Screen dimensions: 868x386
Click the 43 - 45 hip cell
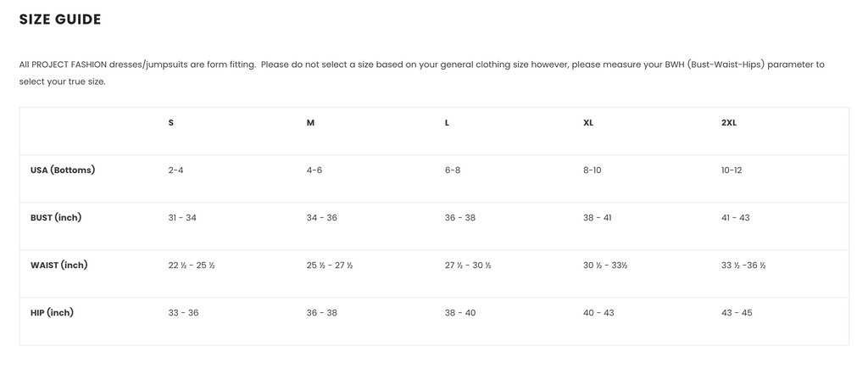pyautogui.click(x=737, y=313)
